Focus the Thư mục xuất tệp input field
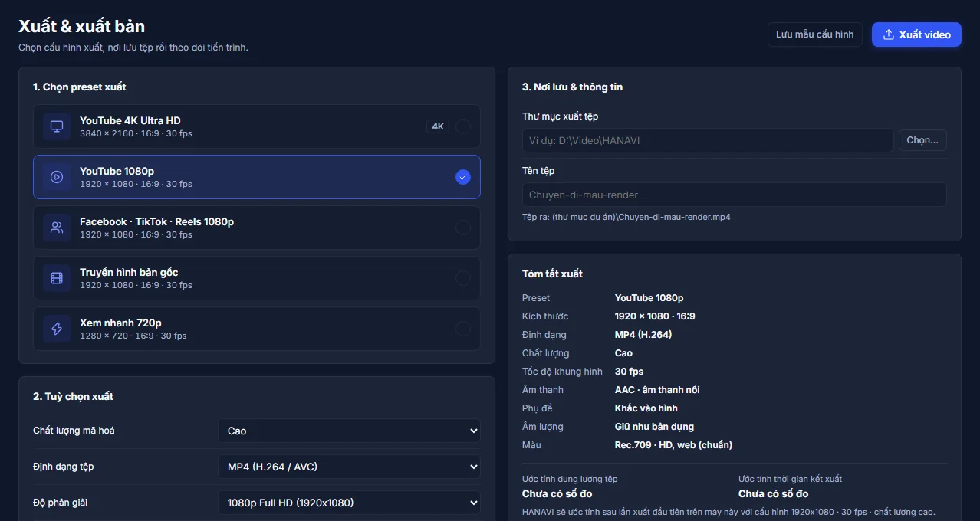This screenshot has height=521, width=980. 708,140
